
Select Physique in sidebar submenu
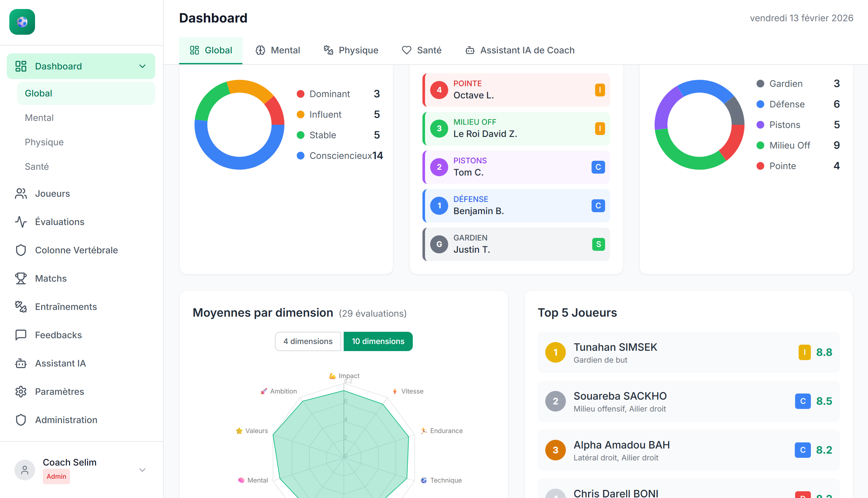86,142
